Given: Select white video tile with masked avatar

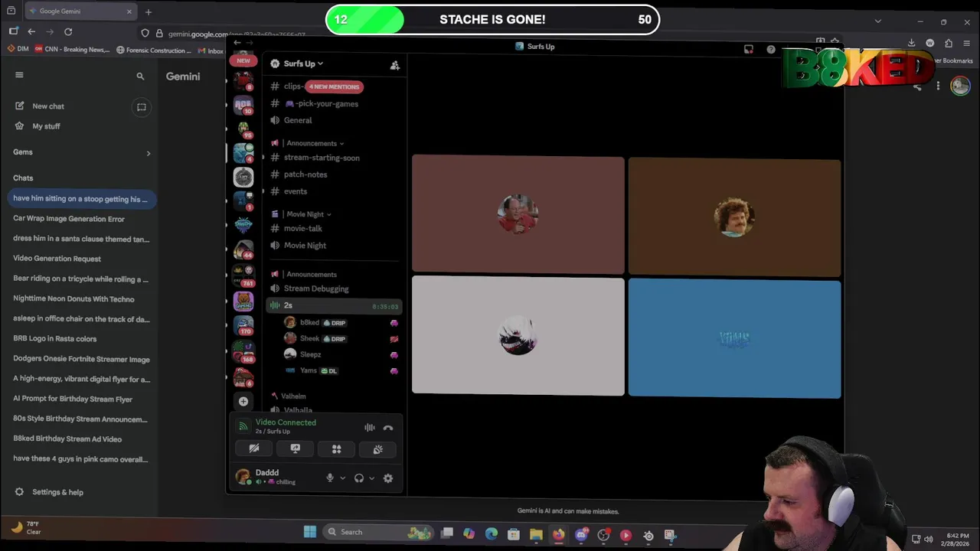Looking at the screenshot, I should click(518, 337).
